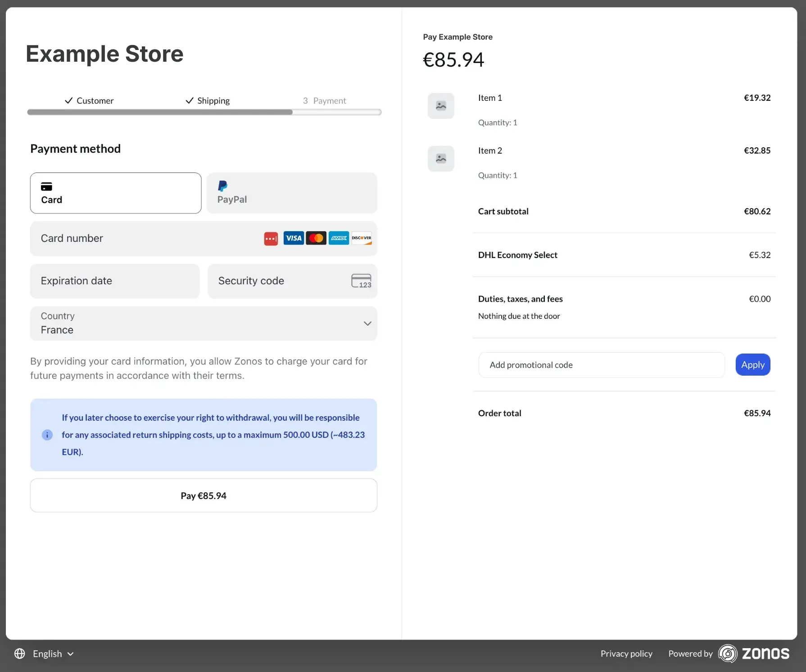
Task: Open the Country dropdown showing France
Action: click(204, 323)
